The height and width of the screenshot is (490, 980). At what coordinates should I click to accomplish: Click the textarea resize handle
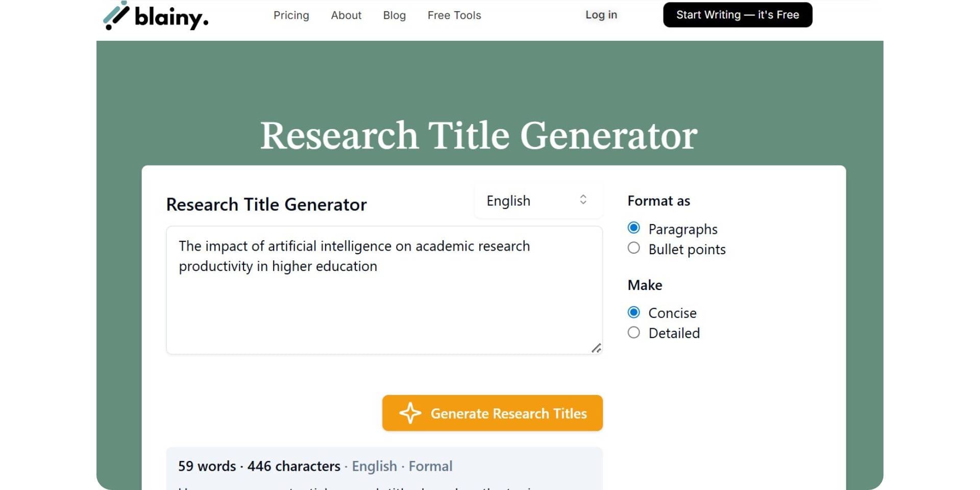597,349
